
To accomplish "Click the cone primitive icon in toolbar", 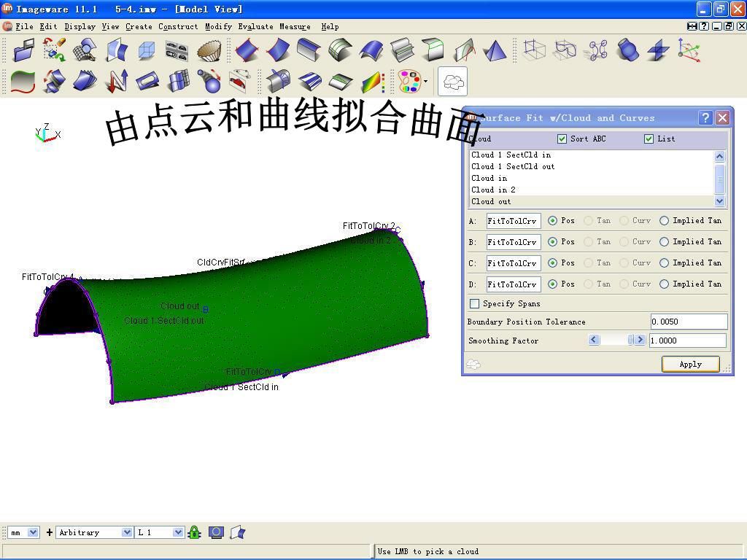I will pyautogui.click(x=495, y=50).
